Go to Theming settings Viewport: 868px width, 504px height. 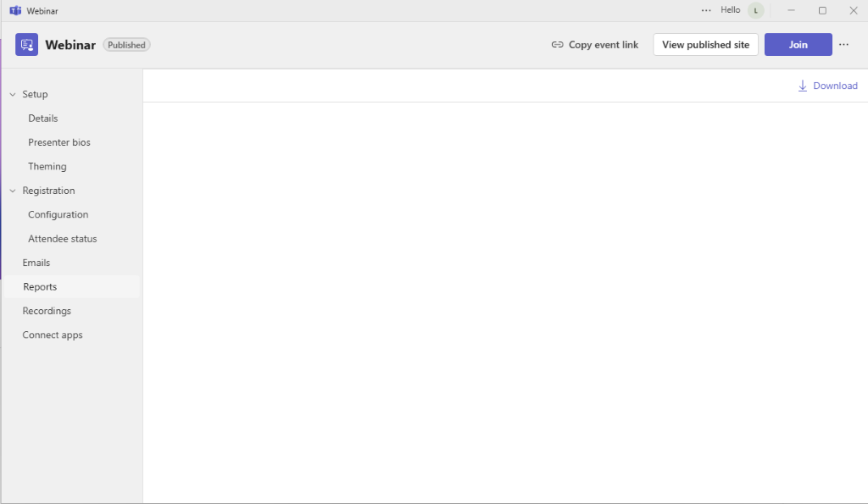point(47,167)
